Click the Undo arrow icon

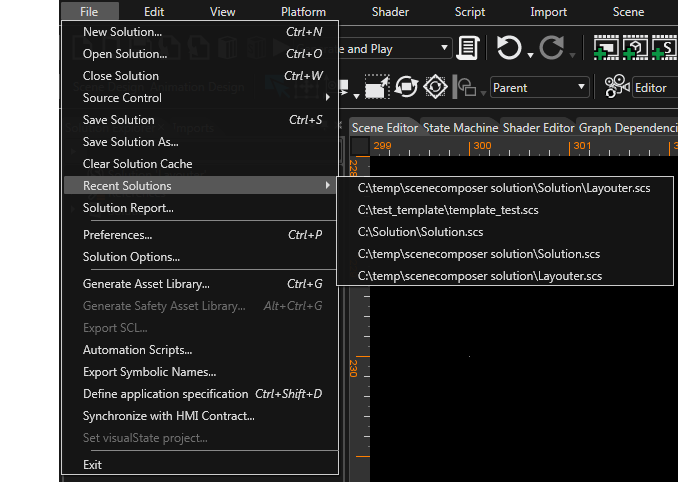pyautogui.click(x=508, y=47)
